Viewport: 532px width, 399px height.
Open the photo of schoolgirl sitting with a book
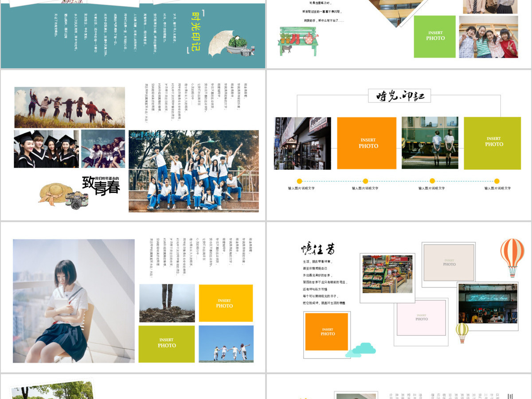coord(74,301)
